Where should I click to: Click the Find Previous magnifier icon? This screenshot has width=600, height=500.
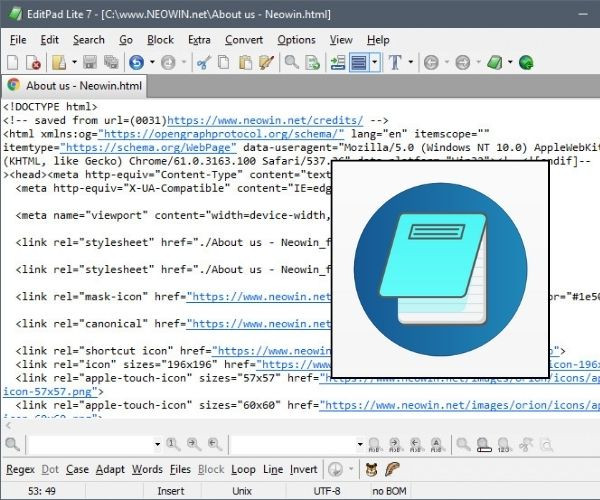(215, 445)
